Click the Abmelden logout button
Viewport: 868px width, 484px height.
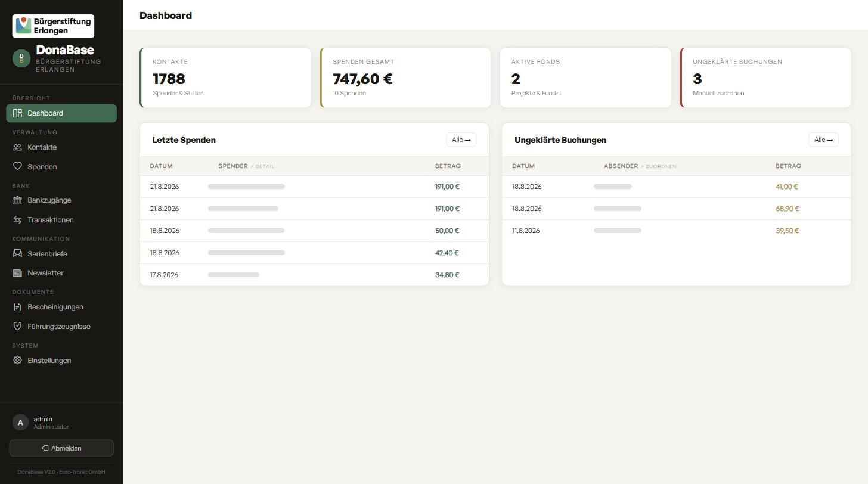(61, 448)
